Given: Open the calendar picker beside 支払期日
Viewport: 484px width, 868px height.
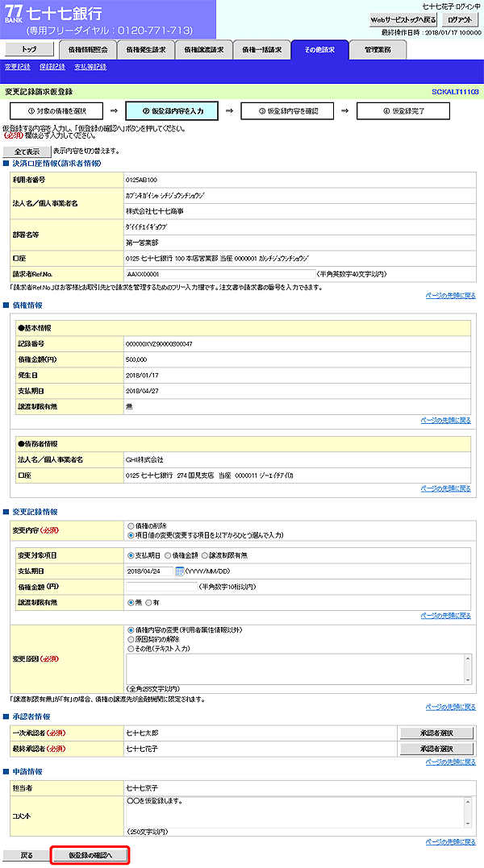Looking at the screenshot, I should pos(179,571).
